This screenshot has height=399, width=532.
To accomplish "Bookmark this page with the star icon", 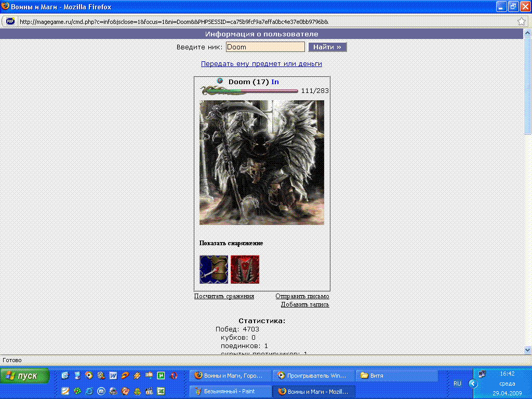I will pos(522,22).
